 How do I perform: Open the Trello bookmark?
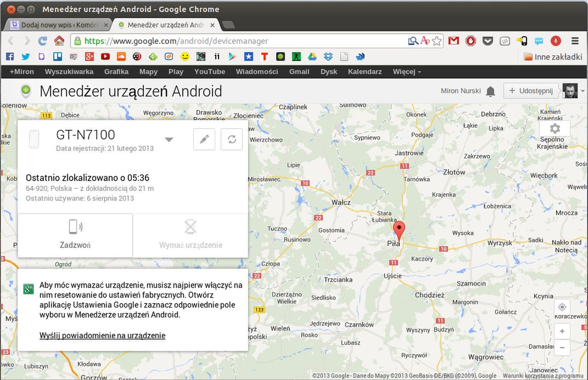58,56
